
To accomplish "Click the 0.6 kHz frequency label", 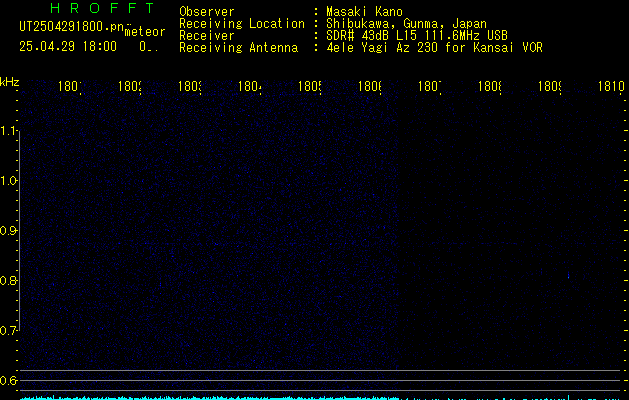I will coord(9,380).
